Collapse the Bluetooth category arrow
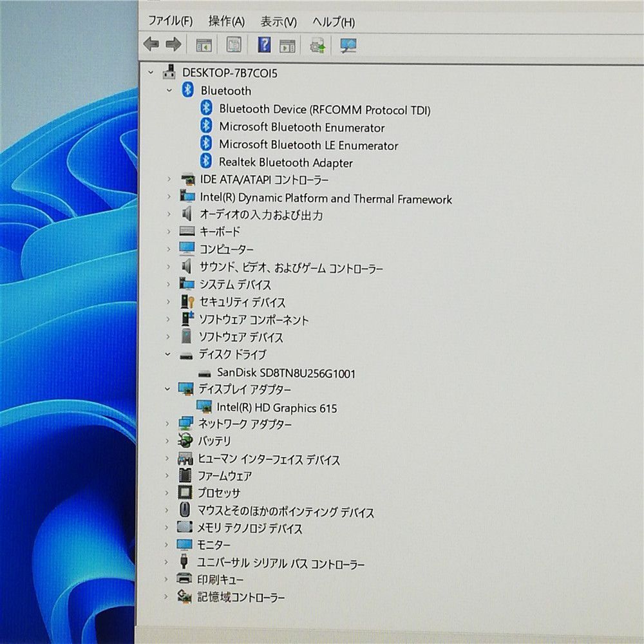Screen dimensions: 644x644 [169, 90]
